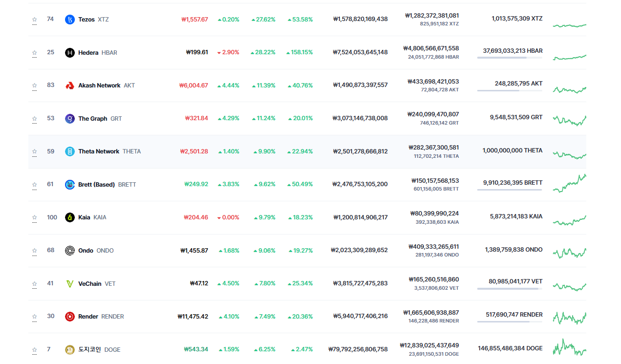Open the Theta Network name link
621x364 pixels.
[99, 151]
